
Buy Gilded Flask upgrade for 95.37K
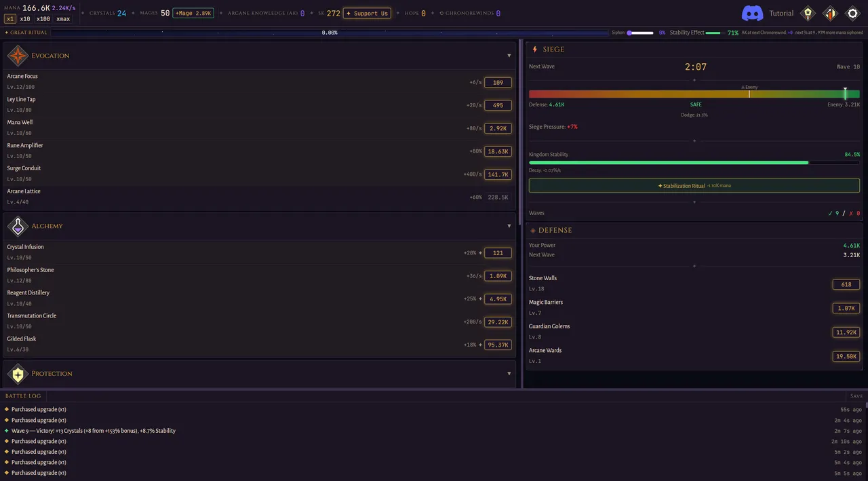(498, 345)
